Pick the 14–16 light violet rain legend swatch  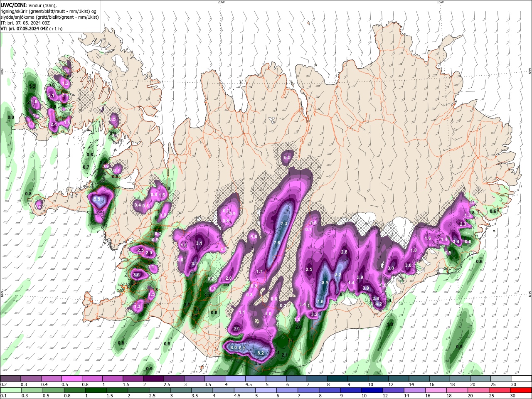pyautogui.click(x=416, y=390)
